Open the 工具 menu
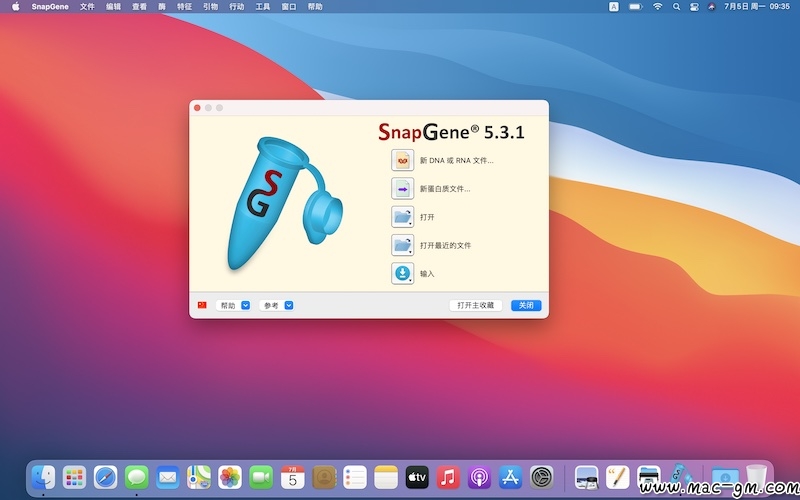 pos(262,7)
